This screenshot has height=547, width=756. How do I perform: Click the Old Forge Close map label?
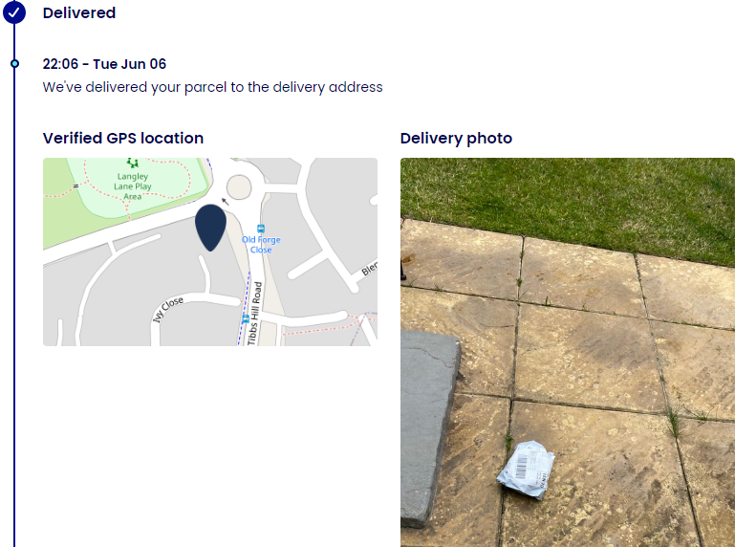click(x=261, y=245)
